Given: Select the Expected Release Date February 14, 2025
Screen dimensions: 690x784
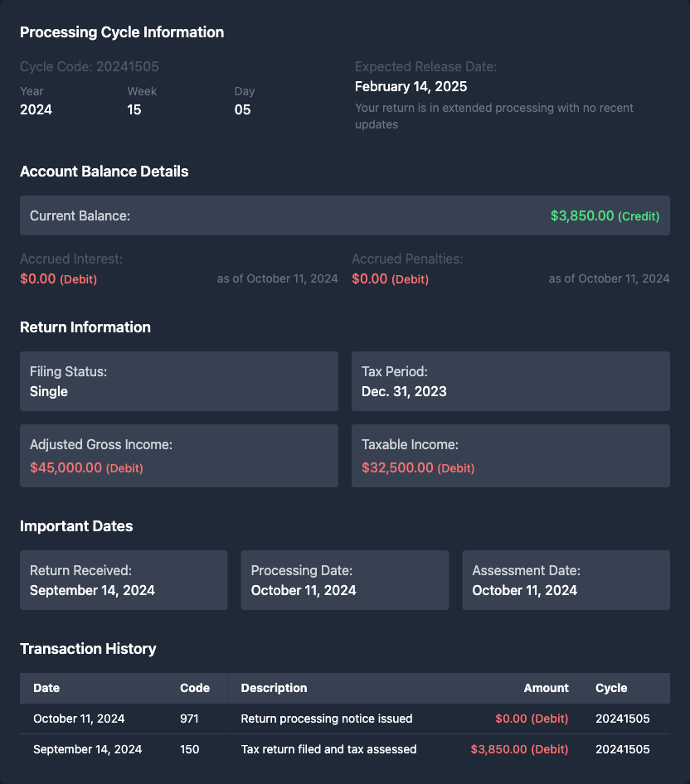Looking at the screenshot, I should 411,86.
